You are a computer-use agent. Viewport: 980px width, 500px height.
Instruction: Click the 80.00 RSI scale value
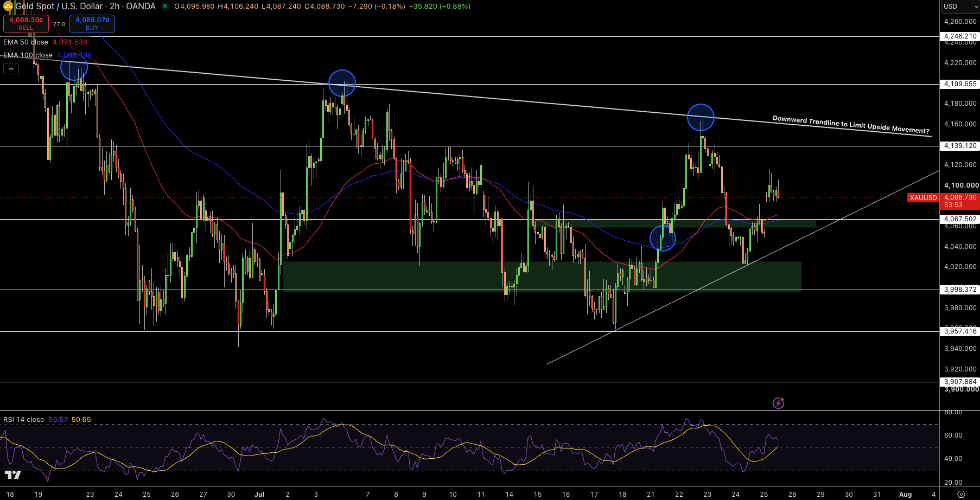pyautogui.click(x=953, y=412)
